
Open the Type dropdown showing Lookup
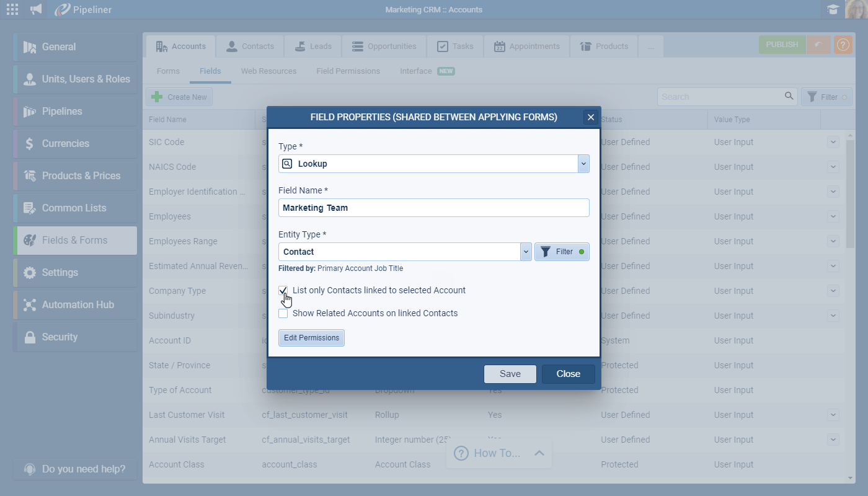pyautogui.click(x=583, y=163)
